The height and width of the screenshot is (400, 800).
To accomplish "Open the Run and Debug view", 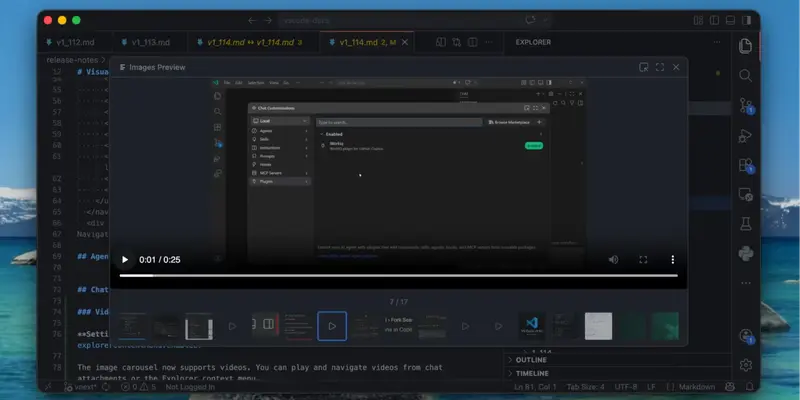I will tap(745, 136).
